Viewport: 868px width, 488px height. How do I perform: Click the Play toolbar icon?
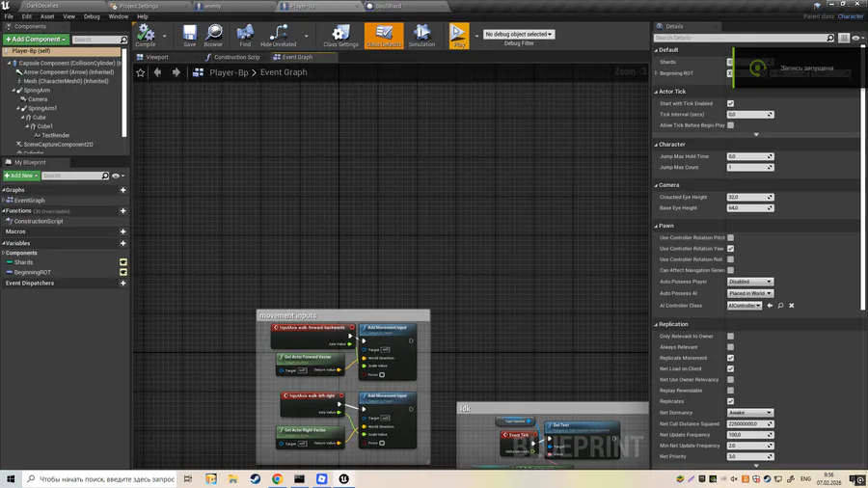[459, 36]
